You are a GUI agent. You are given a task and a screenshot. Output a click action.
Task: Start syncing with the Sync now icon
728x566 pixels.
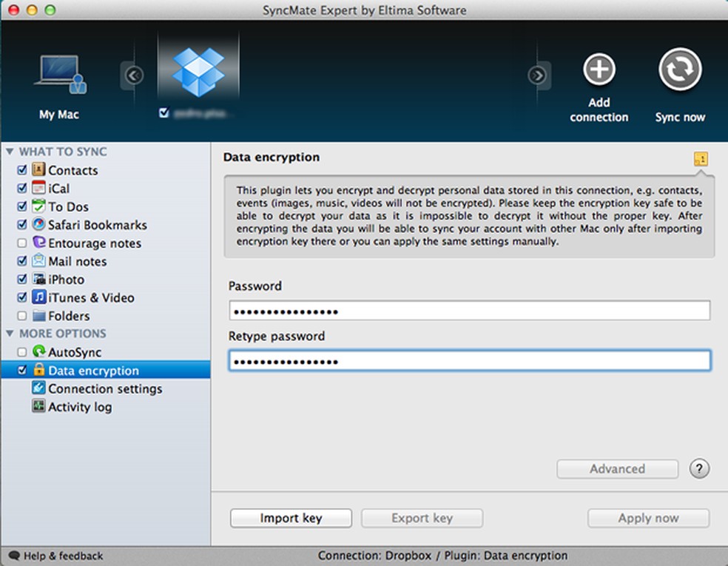[680, 70]
